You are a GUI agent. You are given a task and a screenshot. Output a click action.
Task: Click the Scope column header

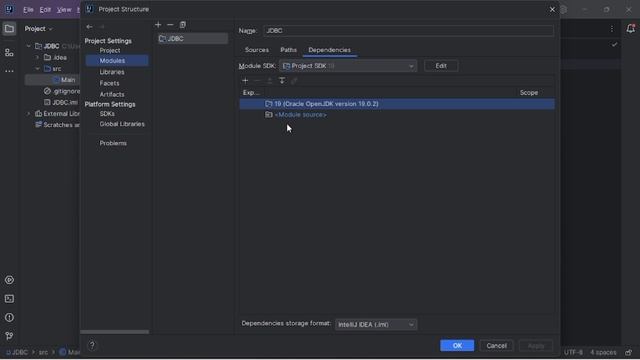tap(529, 93)
